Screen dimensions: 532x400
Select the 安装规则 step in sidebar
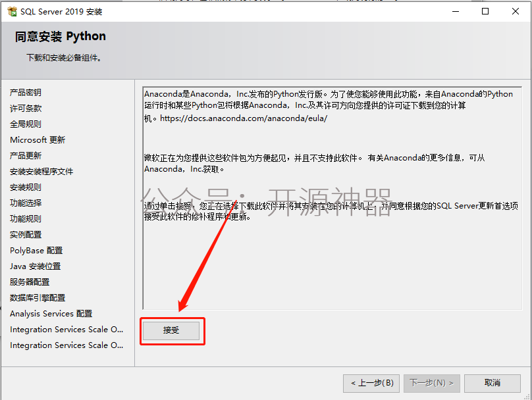(x=26, y=187)
